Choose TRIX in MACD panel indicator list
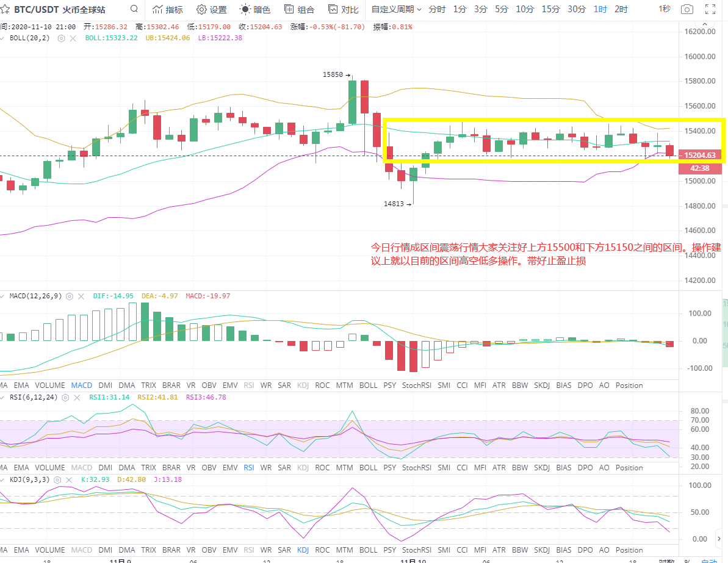The height and width of the screenshot is (563, 728). pyautogui.click(x=148, y=385)
